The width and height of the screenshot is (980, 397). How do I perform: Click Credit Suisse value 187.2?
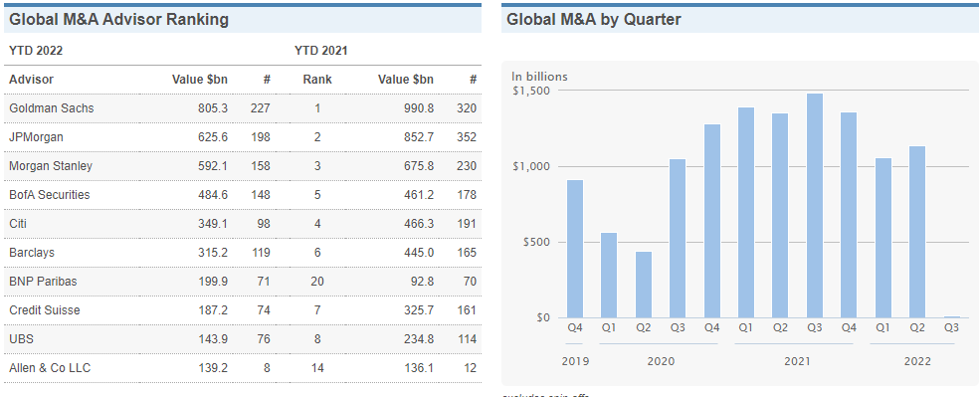point(213,310)
